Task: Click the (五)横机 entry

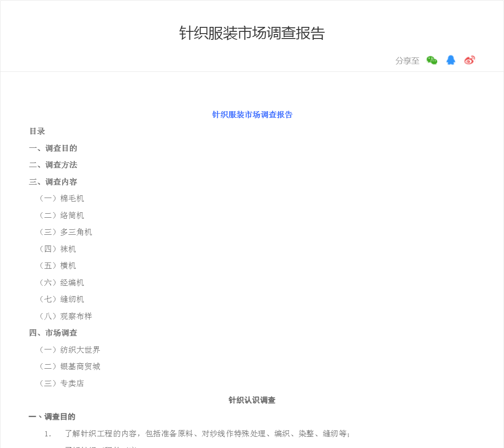Action: 57,266
